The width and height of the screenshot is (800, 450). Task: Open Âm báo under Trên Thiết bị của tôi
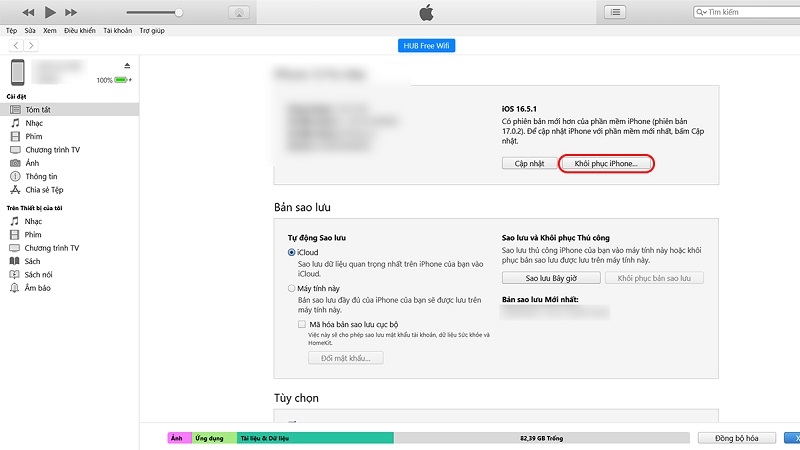coord(38,288)
